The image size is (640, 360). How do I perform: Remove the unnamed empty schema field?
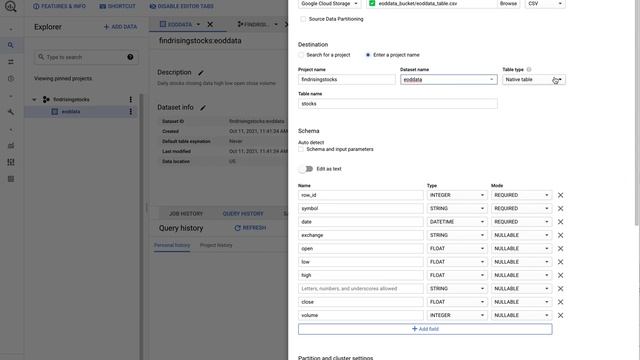560,289
